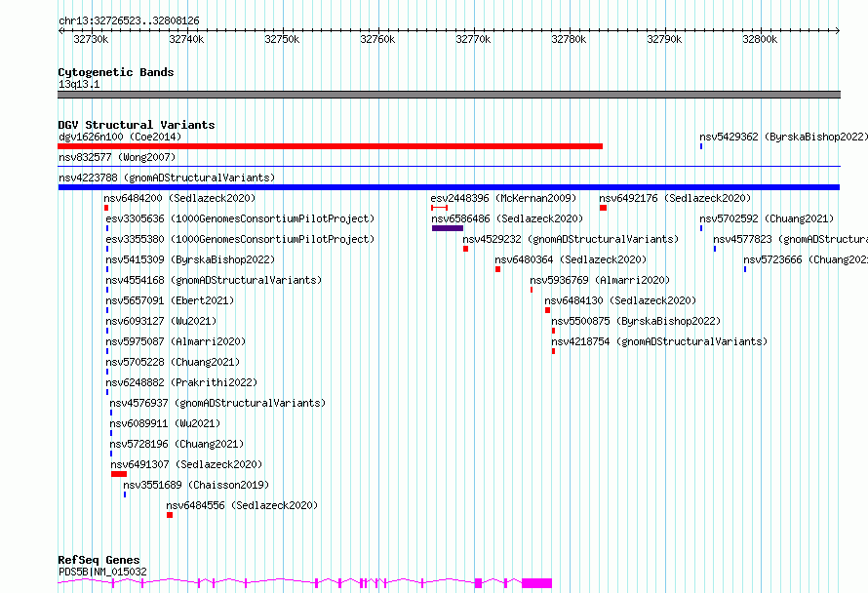The image size is (868, 593).
Task: Click nsv4554168 (gnomADStructuralVariants) label
Action: click(214, 280)
